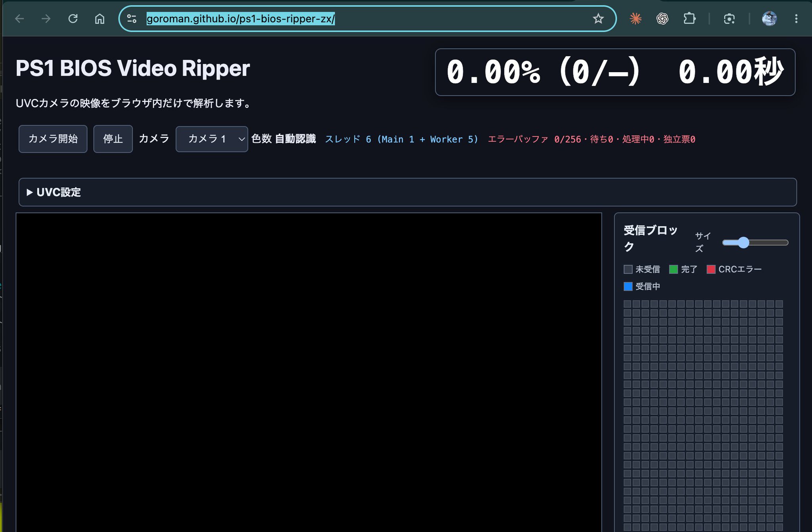Click the PS1 BIOS Video Ripper heading

coord(133,68)
